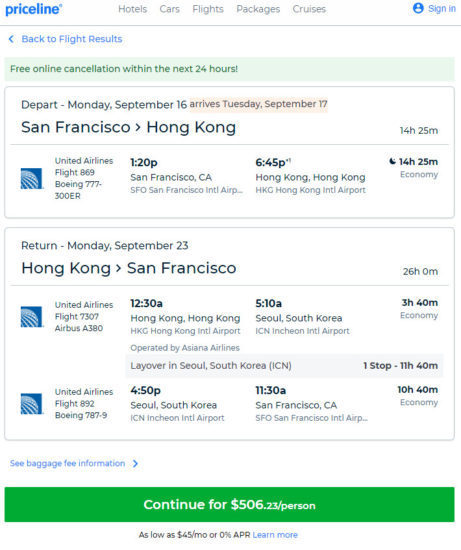
Task: Click the free online cancellation banner
Action: [x=229, y=69]
